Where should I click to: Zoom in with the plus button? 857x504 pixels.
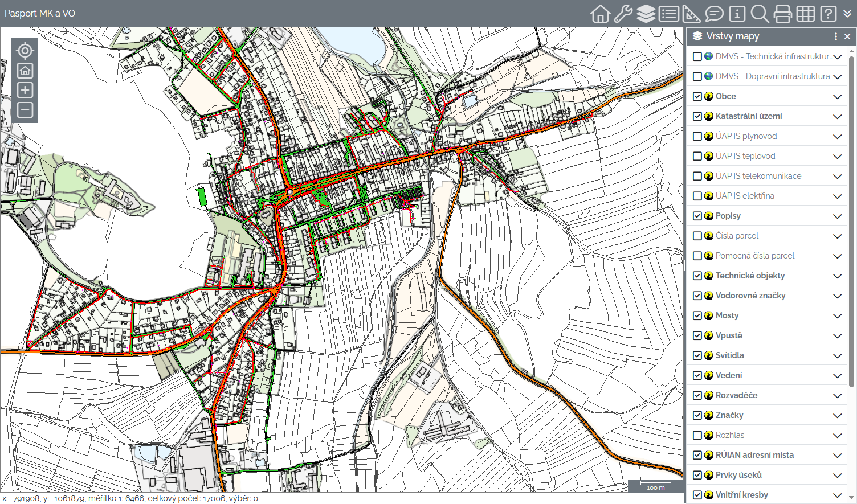25,90
